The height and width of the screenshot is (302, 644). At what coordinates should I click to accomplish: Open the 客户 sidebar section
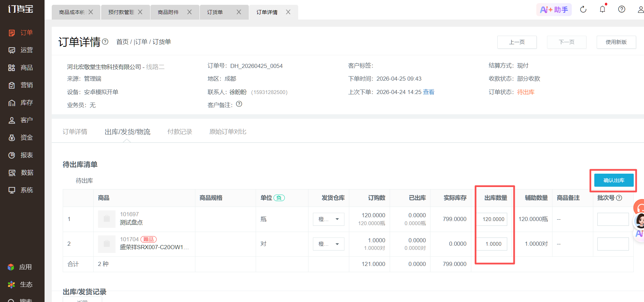21,120
